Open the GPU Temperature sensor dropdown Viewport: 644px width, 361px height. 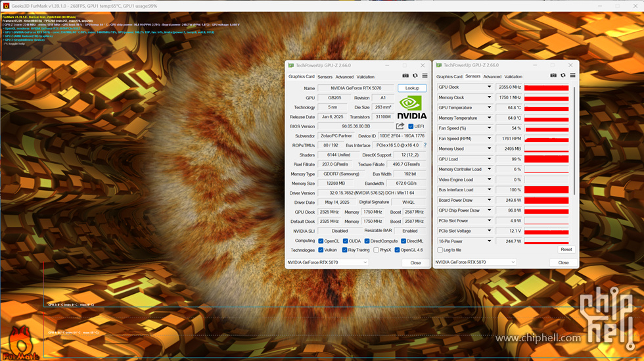[x=489, y=108]
